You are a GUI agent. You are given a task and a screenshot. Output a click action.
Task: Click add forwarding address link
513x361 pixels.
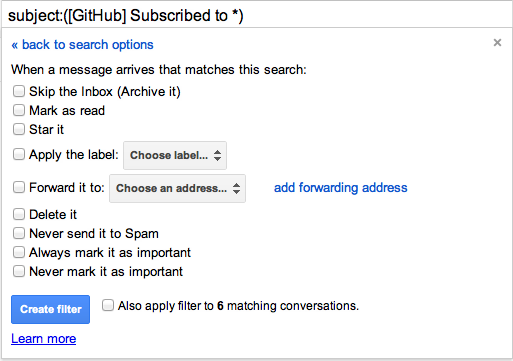(340, 188)
